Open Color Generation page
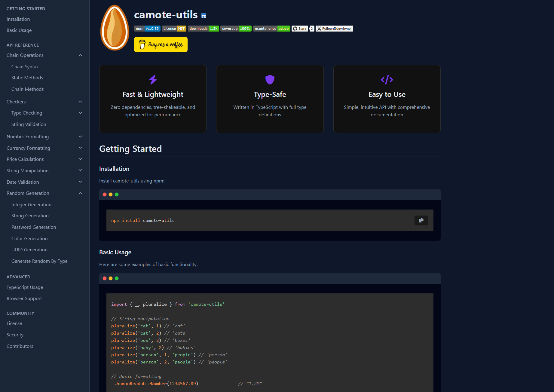554x392 pixels. (29, 239)
